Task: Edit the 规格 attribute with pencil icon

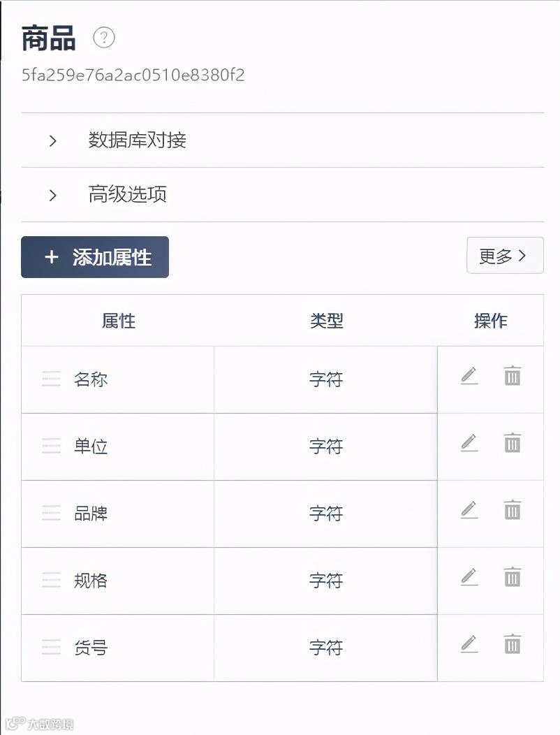Action: (469, 577)
